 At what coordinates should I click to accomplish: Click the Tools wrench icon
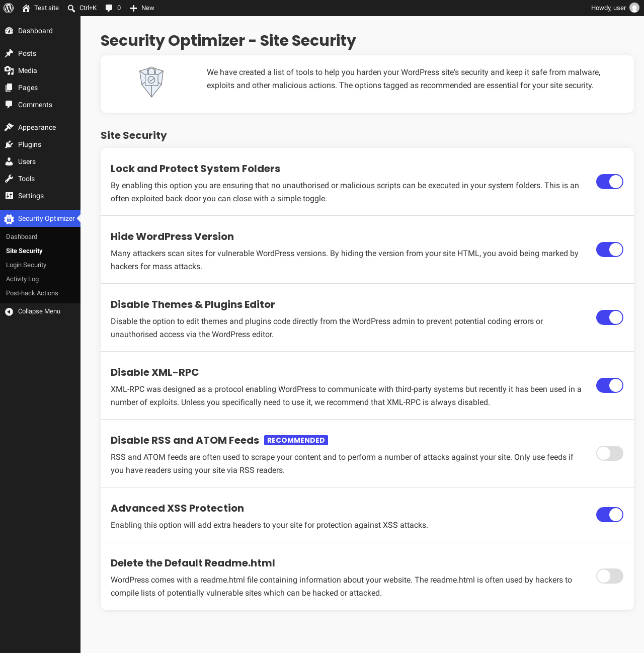[9, 179]
